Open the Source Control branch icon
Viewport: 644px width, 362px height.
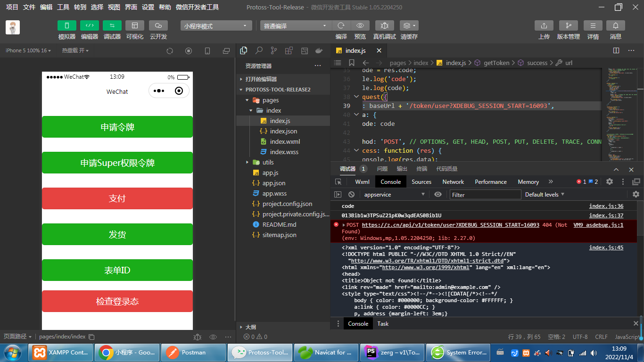[274, 50]
